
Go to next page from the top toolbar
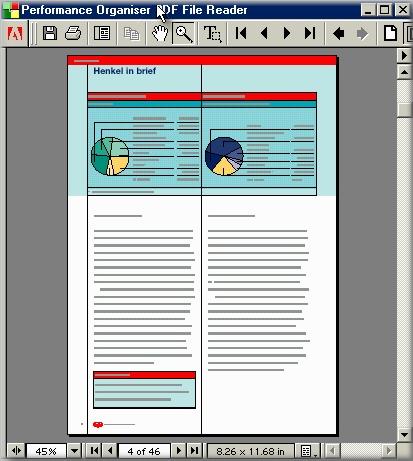[x=287, y=33]
